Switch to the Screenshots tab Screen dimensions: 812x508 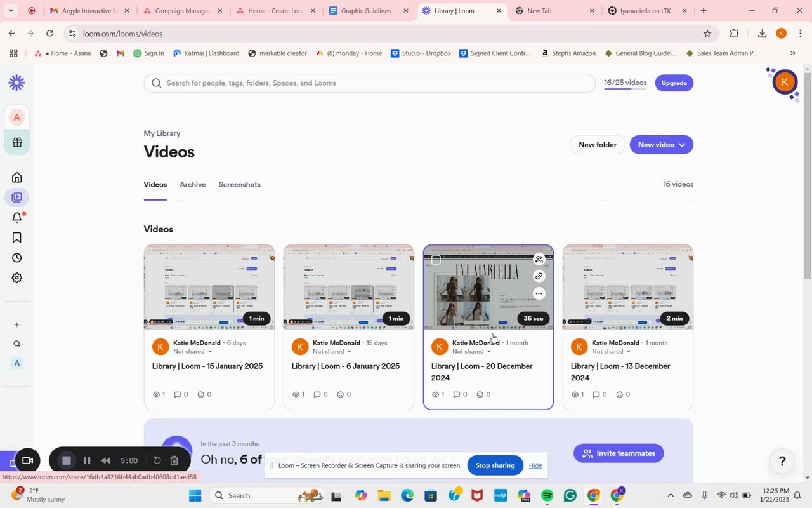(239, 185)
